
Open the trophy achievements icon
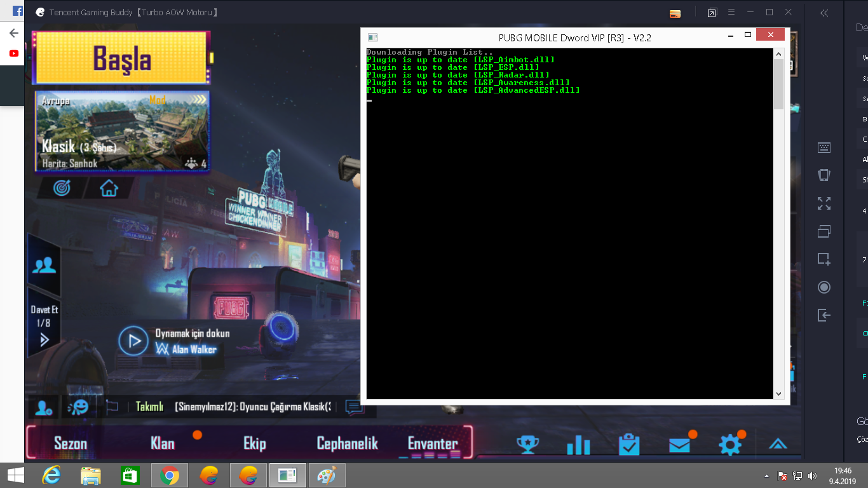527,444
